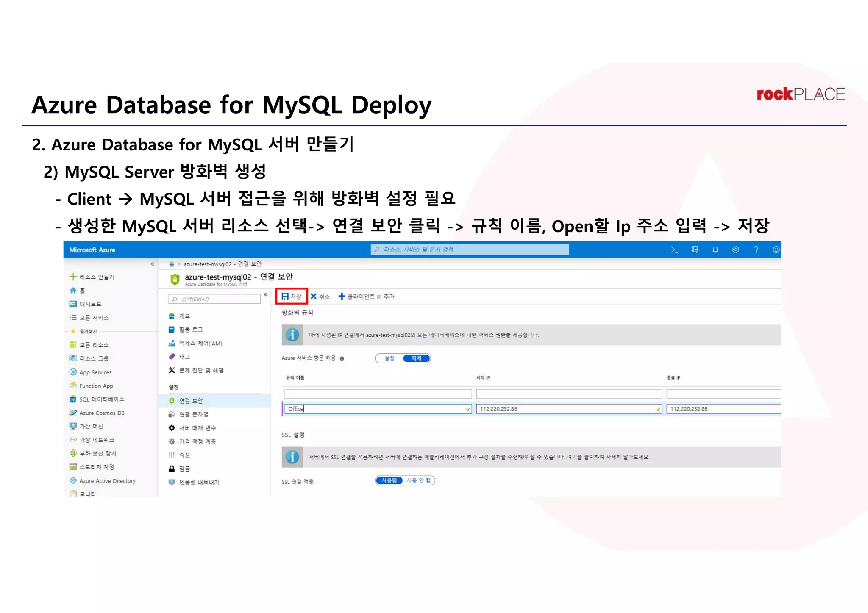Viewport: 868px width, 613px height.
Task: Set SSL enforcement to 사용 안 함 (Disabled)
Action: tap(419, 480)
